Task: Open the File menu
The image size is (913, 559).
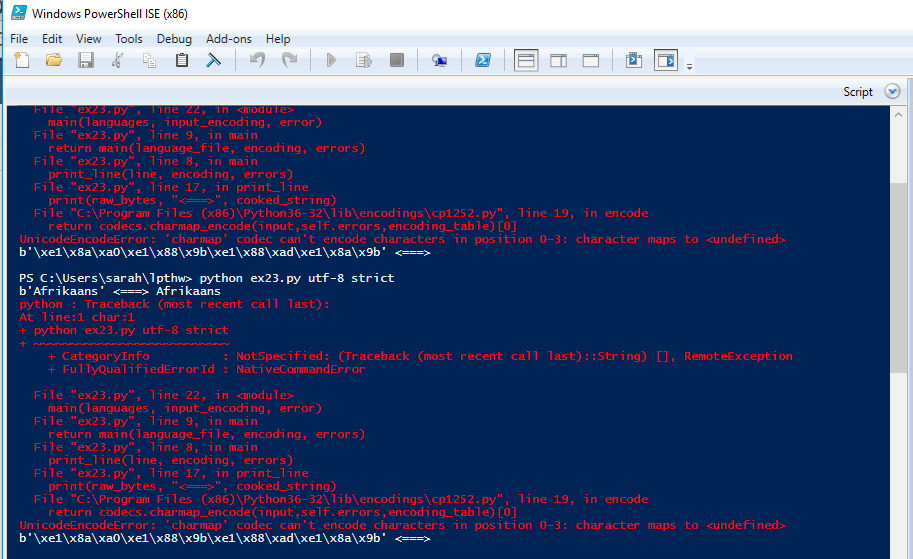Action: 19,38
